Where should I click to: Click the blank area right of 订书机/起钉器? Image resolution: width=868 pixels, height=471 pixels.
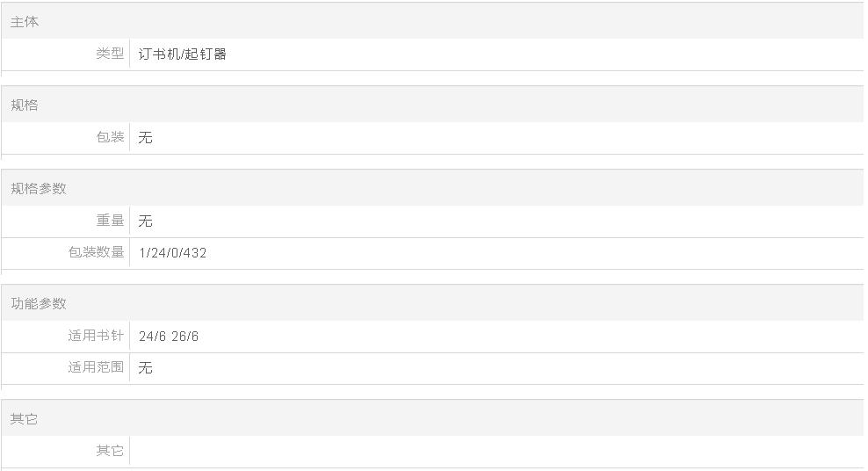tap(546, 54)
